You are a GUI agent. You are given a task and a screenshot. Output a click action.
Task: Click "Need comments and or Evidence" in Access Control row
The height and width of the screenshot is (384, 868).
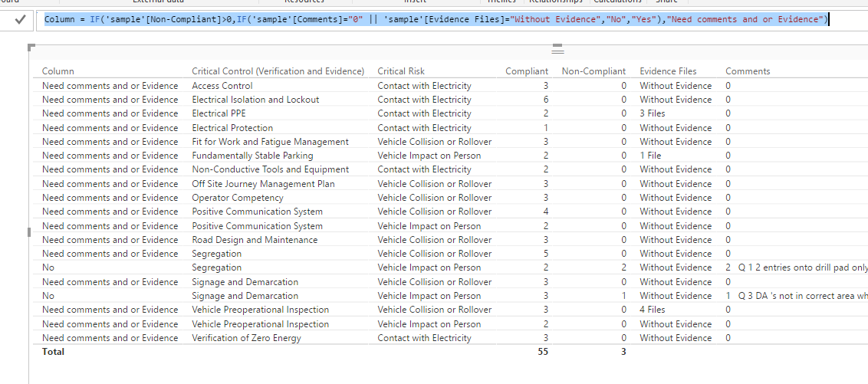(x=110, y=86)
